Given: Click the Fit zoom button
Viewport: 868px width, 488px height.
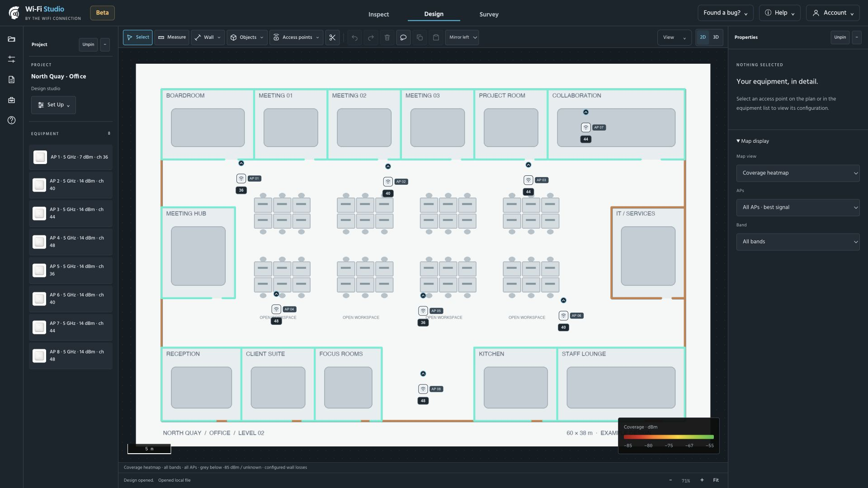Looking at the screenshot, I should pyautogui.click(x=716, y=480).
